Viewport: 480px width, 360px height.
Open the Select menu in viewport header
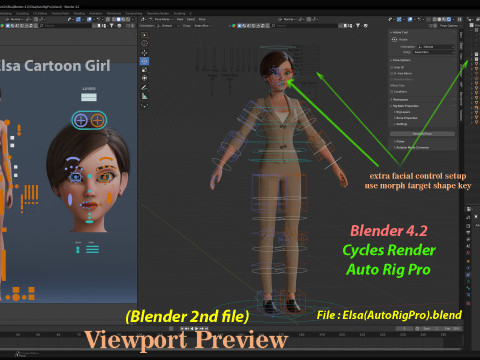[x=191, y=19]
